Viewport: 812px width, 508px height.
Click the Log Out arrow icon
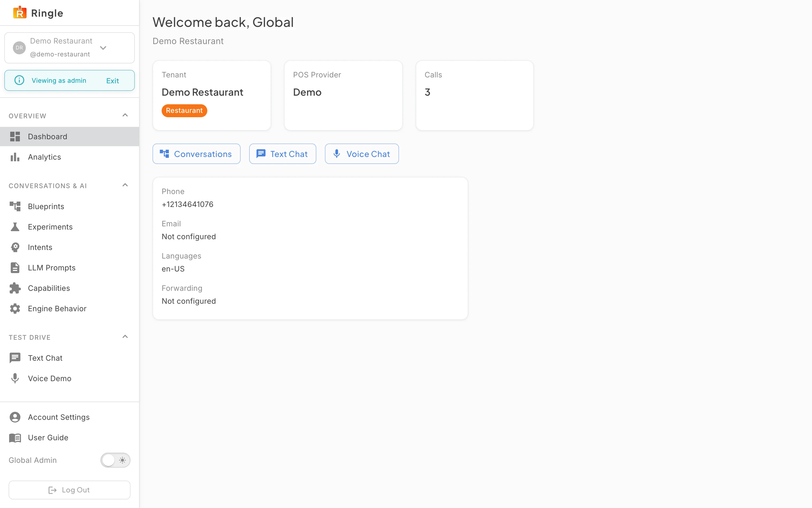coord(52,490)
